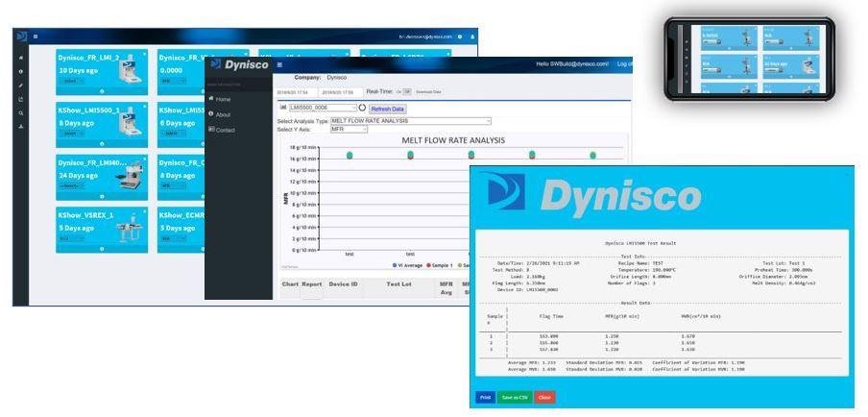Click the Print button in the test result dialog
This screenshot has width=868, height=417.
[486, 398]
